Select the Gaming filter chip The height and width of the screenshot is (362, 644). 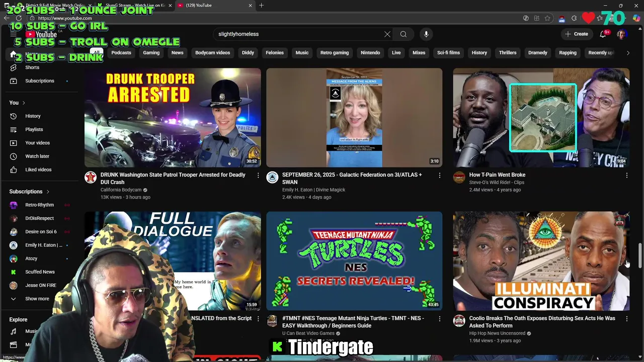[x=151, y=53]
